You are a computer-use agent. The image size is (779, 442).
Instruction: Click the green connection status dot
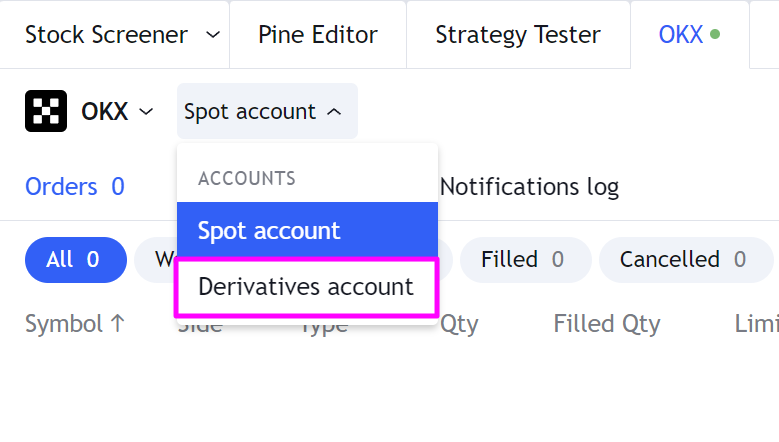714,35
